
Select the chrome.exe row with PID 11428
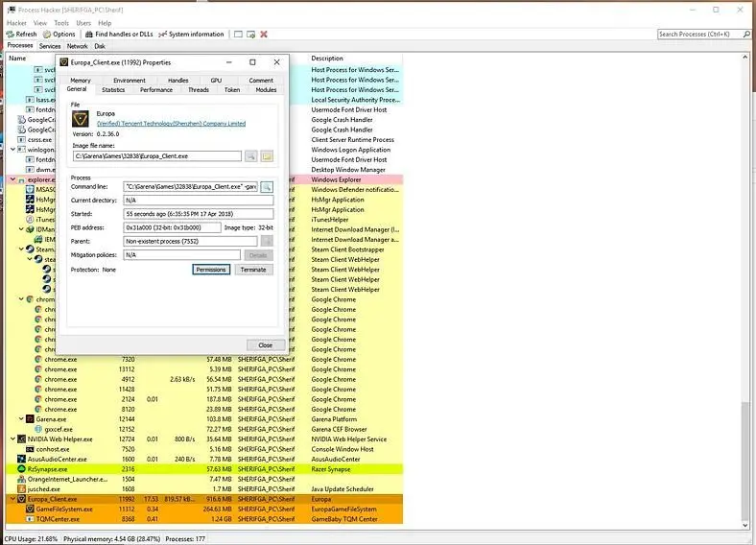pyautogui.click(x=204, y=390)
